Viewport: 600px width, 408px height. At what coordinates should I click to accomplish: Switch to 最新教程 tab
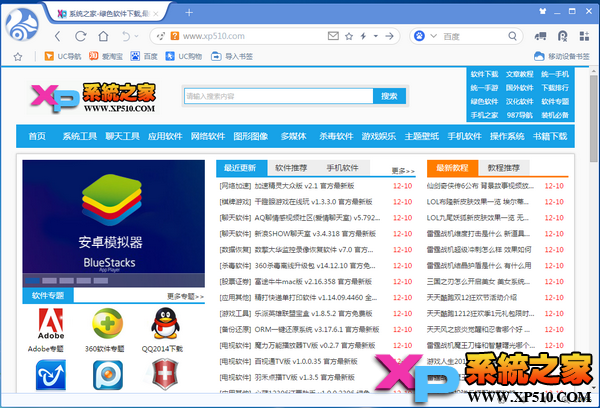[452, 168]
